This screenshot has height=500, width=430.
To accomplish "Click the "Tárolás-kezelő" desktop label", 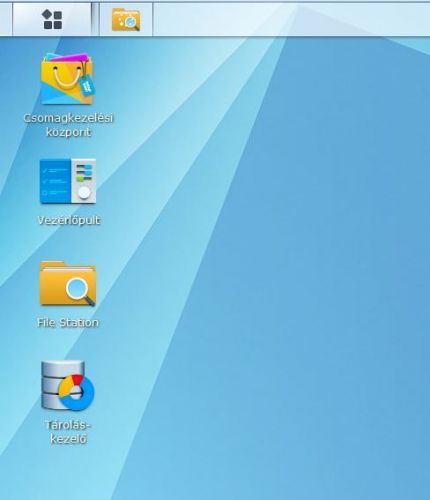I will coord(68,432).
